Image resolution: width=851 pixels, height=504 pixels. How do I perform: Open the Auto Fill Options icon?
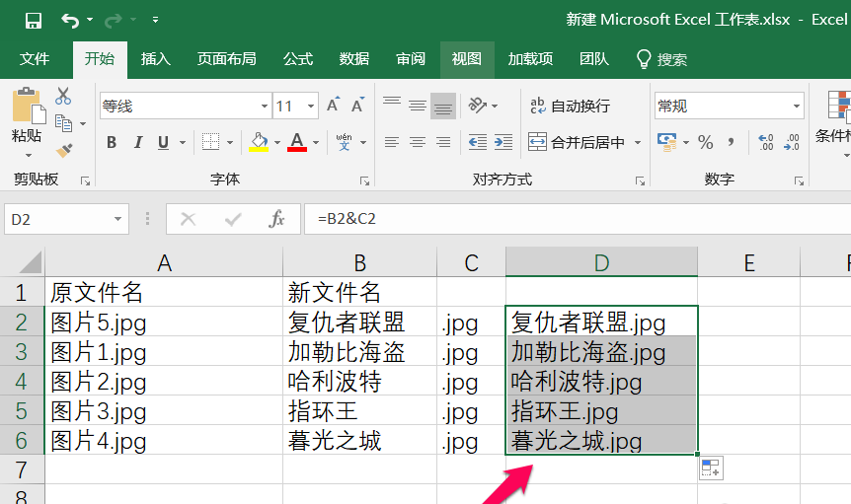pyautogui.click(x=712, y=468)
